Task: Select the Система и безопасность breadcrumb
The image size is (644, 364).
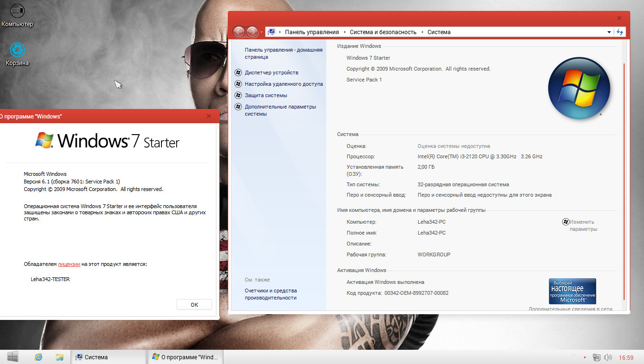Action: (x=383, y=32)
